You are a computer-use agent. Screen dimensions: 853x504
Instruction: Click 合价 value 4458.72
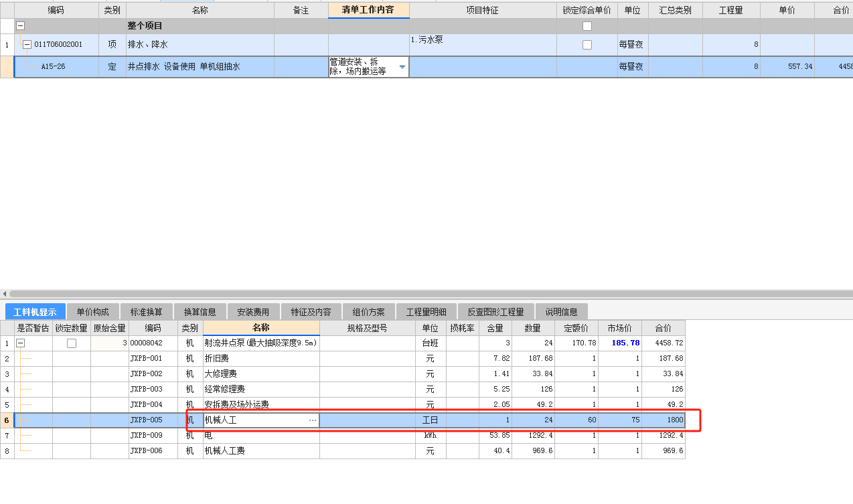coord(663,343)
